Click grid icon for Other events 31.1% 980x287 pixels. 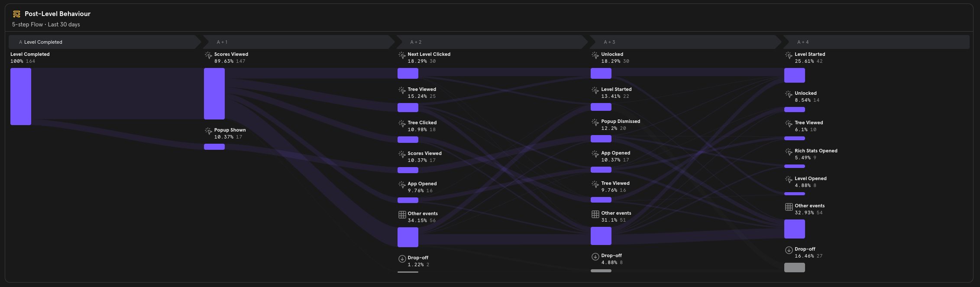tap(595, 214)
